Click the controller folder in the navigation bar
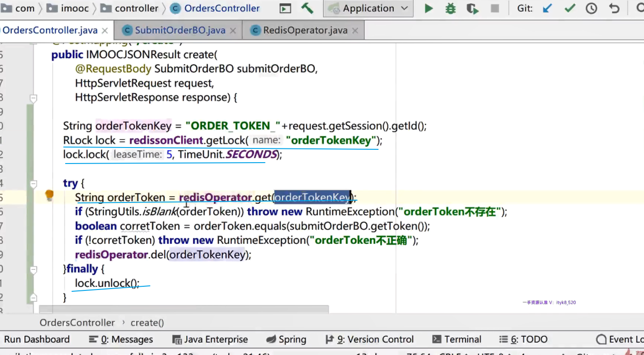644x355 pixels. 130,8
